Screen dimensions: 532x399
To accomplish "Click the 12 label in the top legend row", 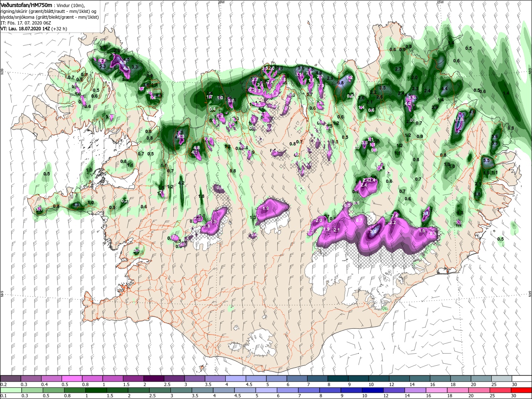I will [x=392, y=384].
